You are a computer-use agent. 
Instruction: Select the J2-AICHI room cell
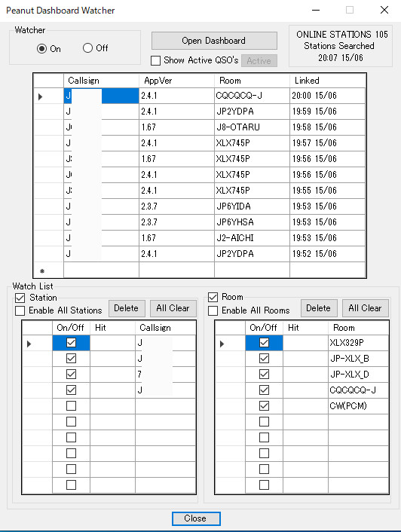tap(252, 238)
